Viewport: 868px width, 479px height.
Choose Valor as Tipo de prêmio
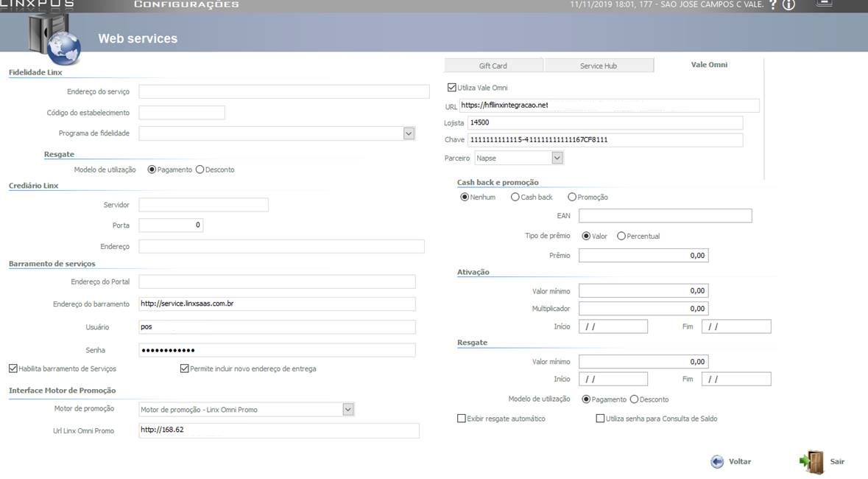pyautogui.click(x=586, y=236)
